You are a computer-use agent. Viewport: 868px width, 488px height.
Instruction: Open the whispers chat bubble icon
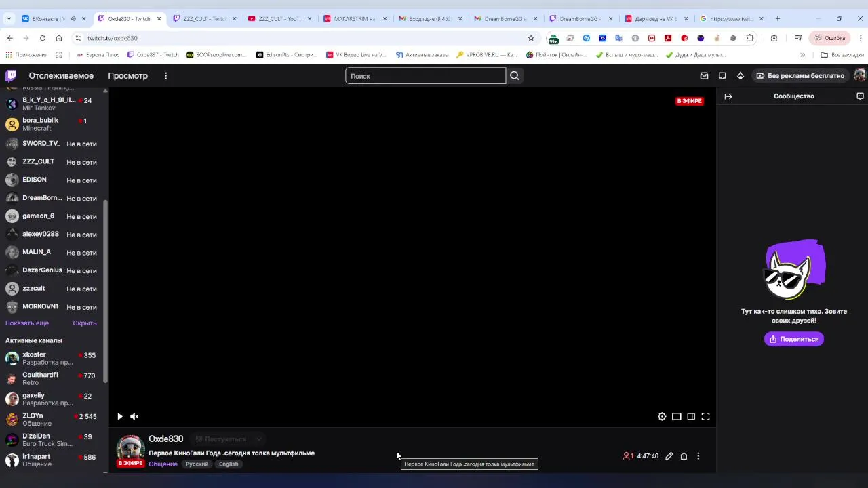pyautogui.click(x=722, y=76)
